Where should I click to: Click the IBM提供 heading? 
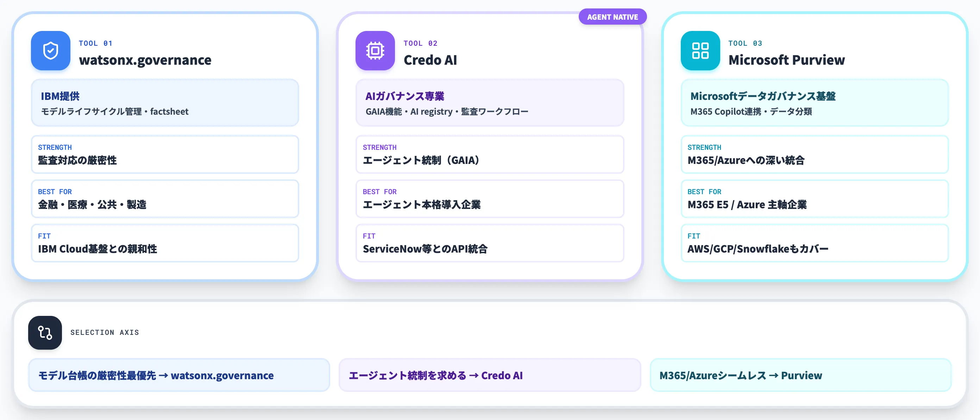point(60,96)
